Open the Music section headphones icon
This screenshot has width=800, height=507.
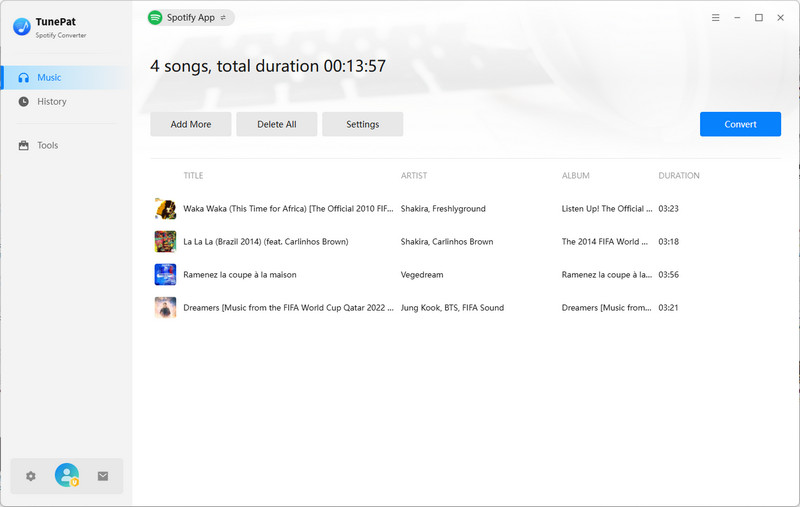point(23,78)
